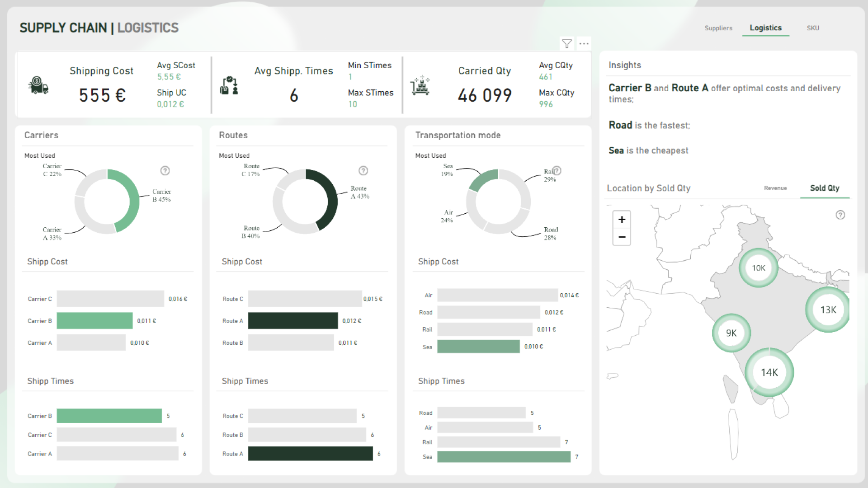Click Carrier C shipp cost bar
868x488 pixels.
pyautogui.click(x=110, y=299)
